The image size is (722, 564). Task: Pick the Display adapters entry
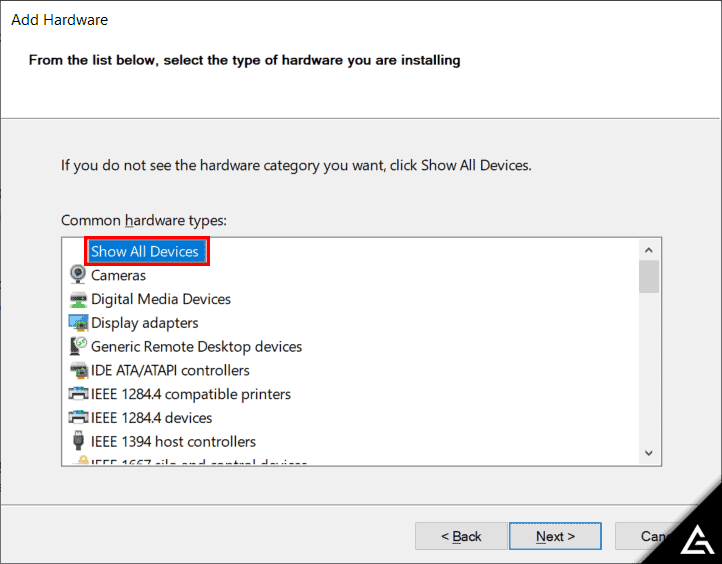coord(145,323)
